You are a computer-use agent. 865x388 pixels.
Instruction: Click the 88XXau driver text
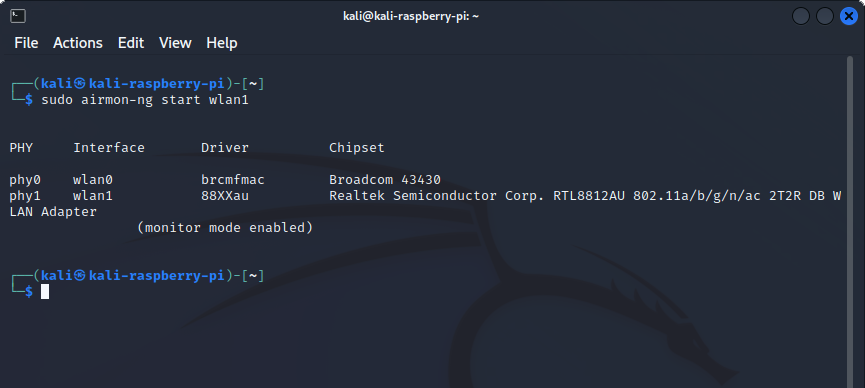pos(225,195)
